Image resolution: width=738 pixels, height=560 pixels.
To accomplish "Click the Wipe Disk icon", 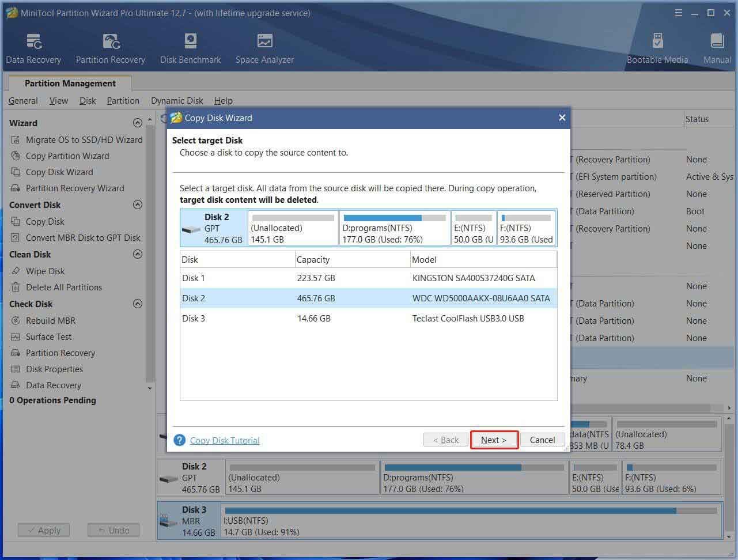I will click(16, 271).
